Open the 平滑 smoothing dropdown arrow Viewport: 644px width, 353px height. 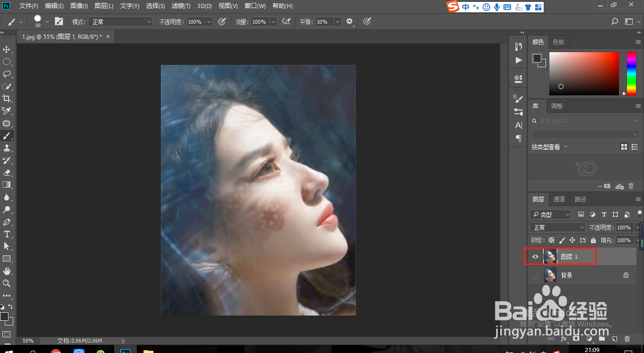pyautogui.click(x=337, y=22)
